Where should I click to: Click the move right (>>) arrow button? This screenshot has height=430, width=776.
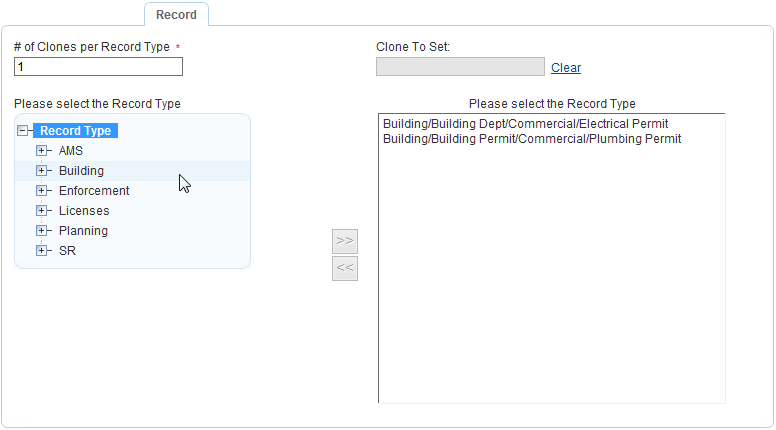pyautogui.click(x=344, y=241)
